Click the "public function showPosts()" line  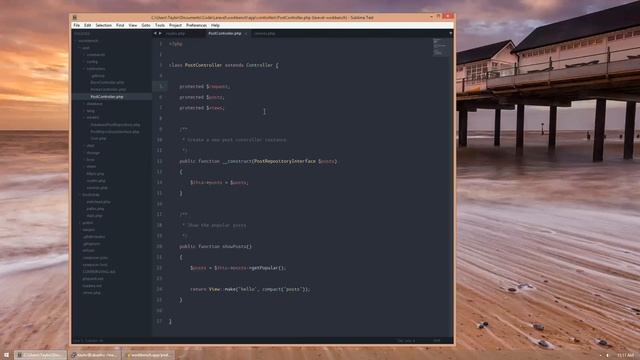tap(216, 247)
